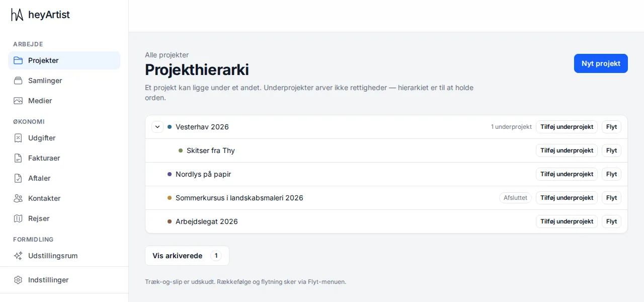644x302 pixels.
Task: Open Projekter via its folder icon
Action: click(18, 60)
